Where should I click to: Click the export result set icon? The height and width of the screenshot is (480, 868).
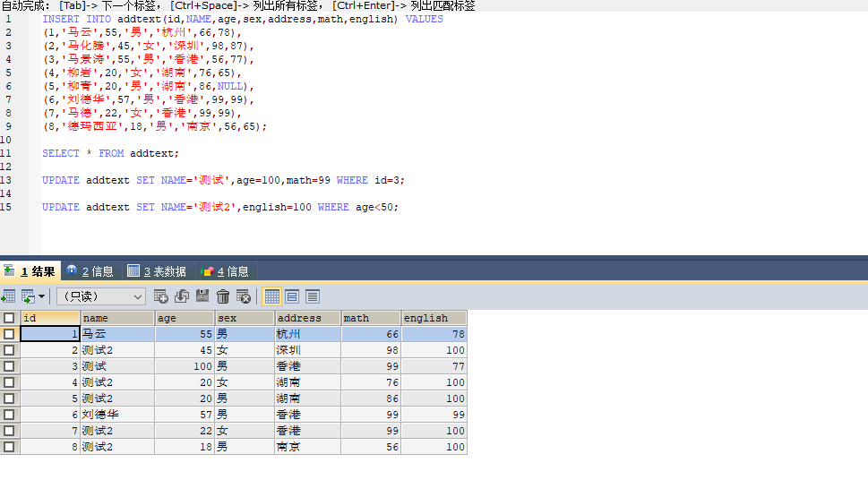click(9, 296)
